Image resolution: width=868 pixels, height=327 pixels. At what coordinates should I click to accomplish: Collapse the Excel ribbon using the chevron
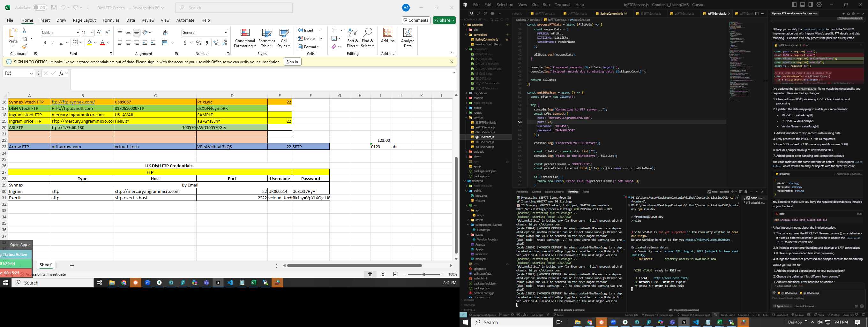click(x=452, y=53)
